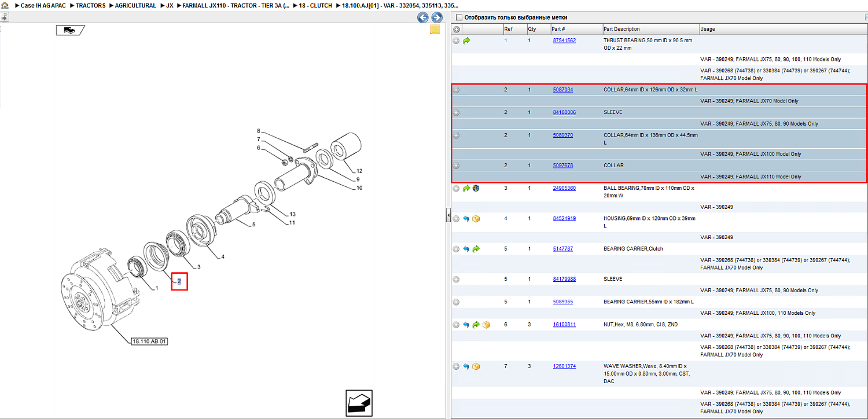Click the green arrow on the 5147787 row
The width and height of the screenshot is (868, 419).
point(476,249)
